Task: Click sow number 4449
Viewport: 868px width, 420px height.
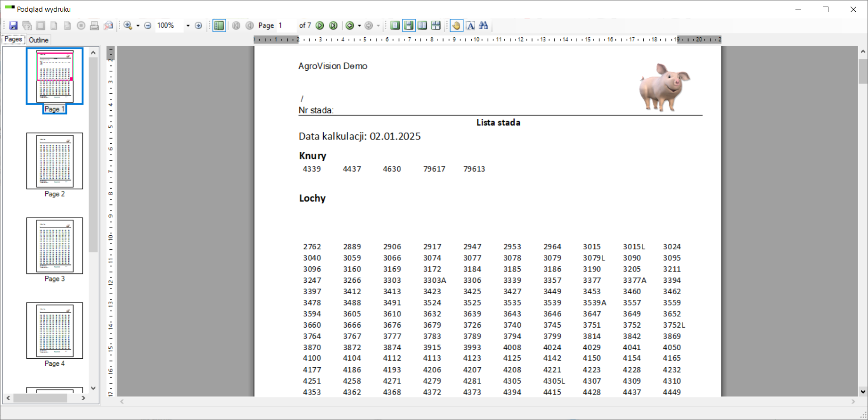Action: pos(671,392)
